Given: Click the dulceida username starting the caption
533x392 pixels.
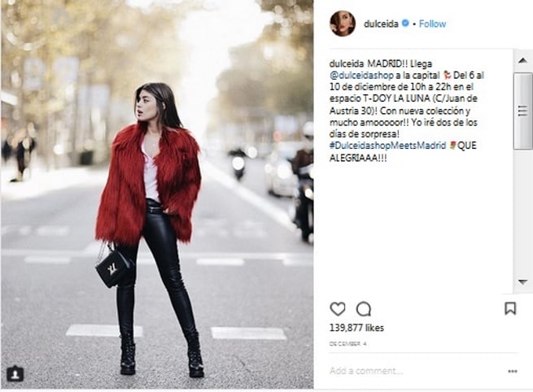Looking at the screenshot, I should pos(347,64).
